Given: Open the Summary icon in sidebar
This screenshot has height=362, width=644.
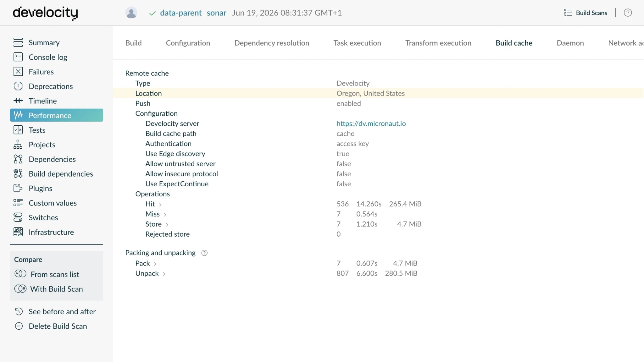Looking at the screenshot, I should pyautogui.click(x=18, y=42).
